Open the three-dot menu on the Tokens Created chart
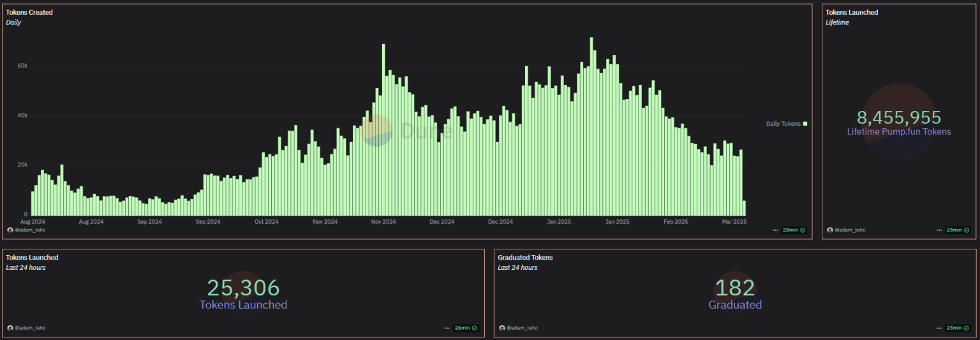 pyautogui.click(x=775, y=230)
